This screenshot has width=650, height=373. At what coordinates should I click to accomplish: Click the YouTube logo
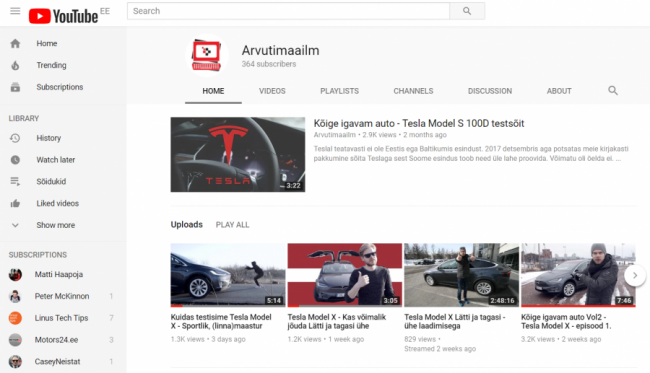(x=63, y=16)
